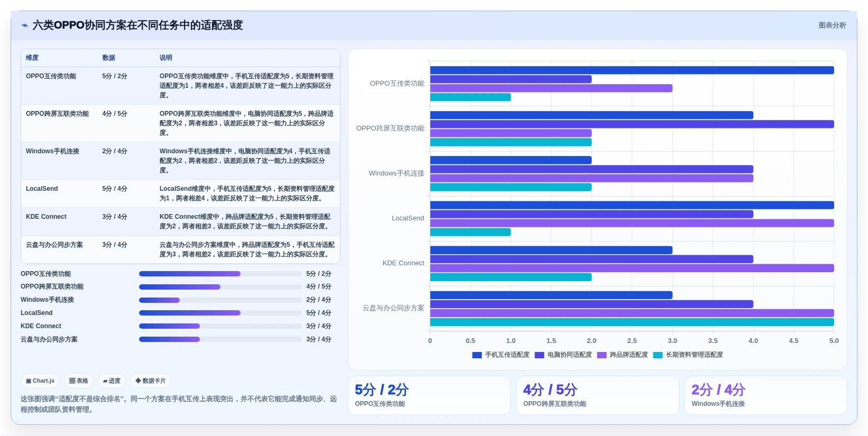This screenshot has height=436, width=868.
Task: Toggle 手机互传适配度 legend color box
Action: [477, 355]
